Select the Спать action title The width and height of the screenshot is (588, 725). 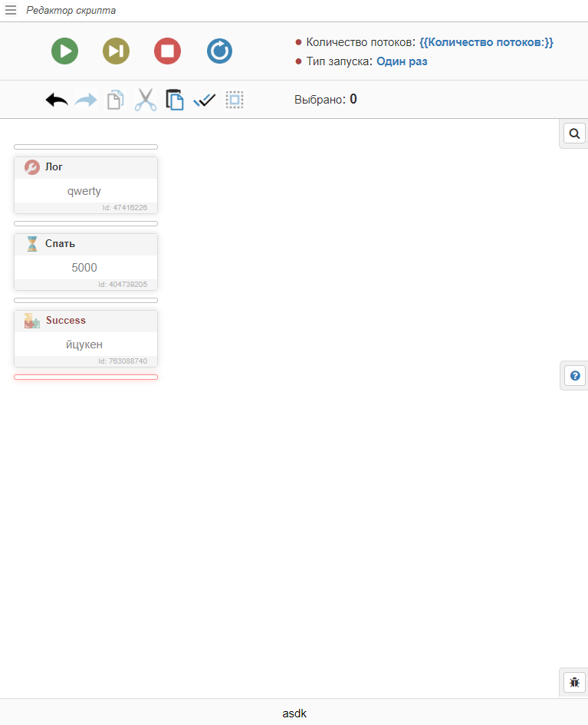[x=60, y=244]
